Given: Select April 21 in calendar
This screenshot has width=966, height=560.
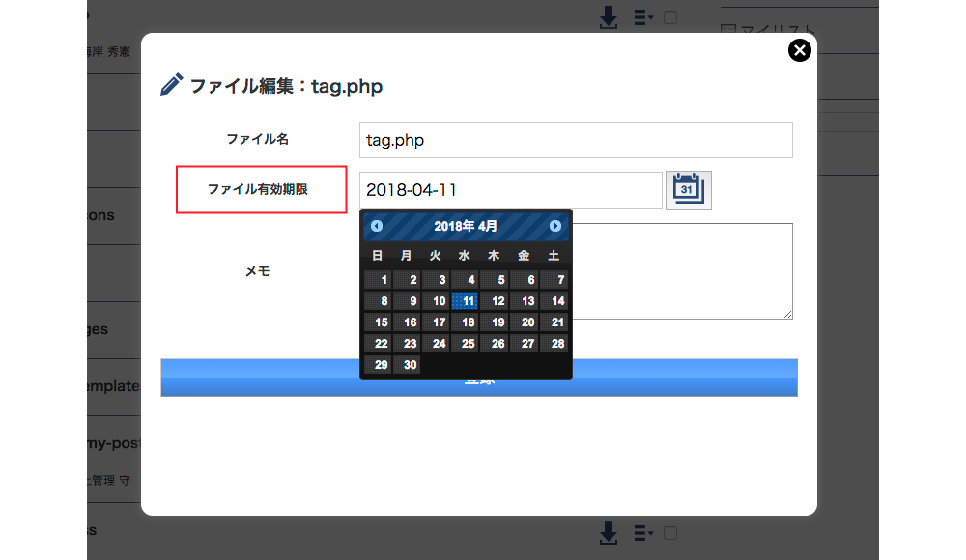Looking at the screenshot, I should (x=554, y=322).
